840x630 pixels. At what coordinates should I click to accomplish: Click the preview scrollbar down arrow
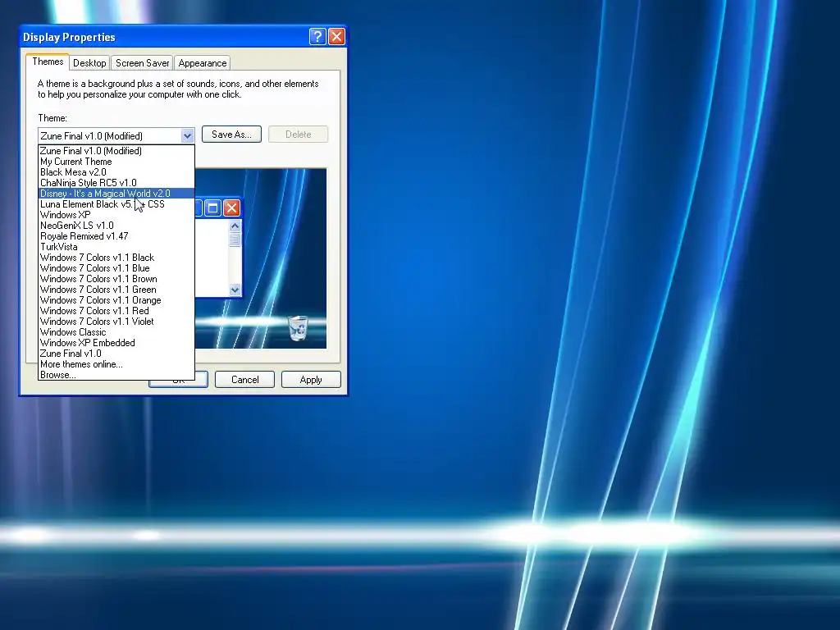tap(235, 290)
